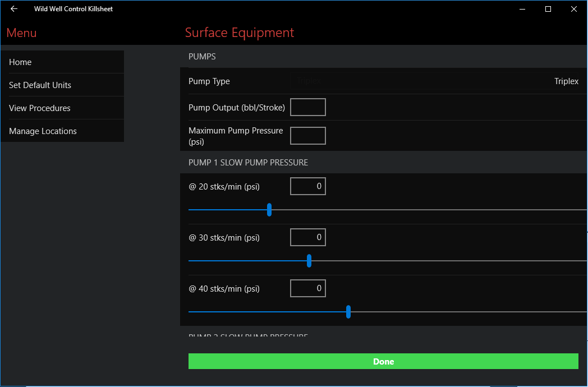Click the 40 stks/min slider handle

point(348,312)
